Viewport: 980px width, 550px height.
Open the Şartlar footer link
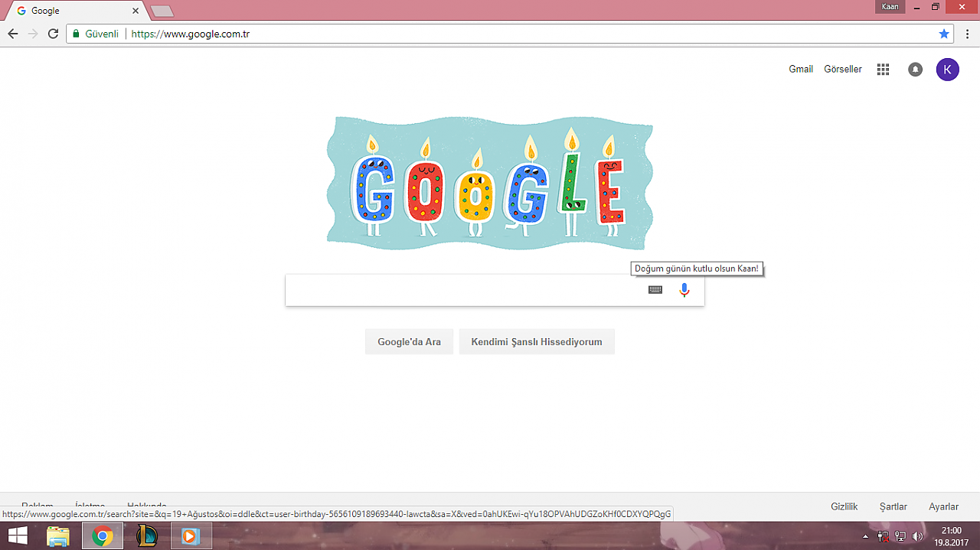coord(893,506)
